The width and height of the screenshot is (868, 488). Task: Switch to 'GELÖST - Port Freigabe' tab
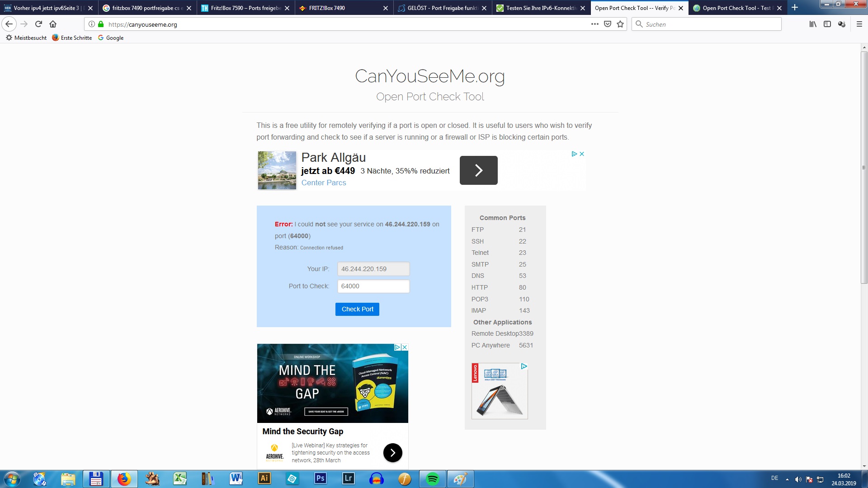click(443, 8)
